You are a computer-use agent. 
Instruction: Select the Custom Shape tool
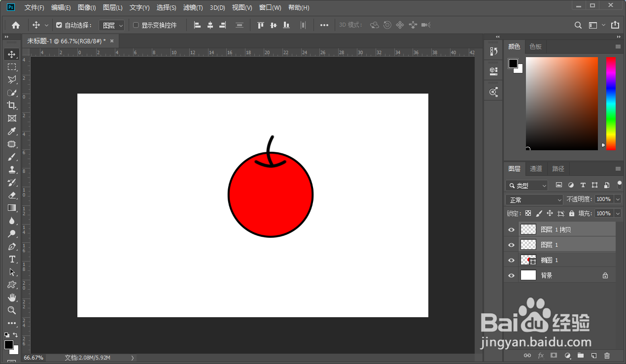(x=12, y=285)
